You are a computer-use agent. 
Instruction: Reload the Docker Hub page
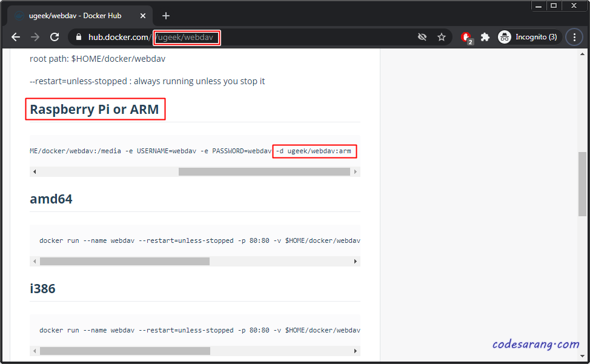click(x=55, y=37)
